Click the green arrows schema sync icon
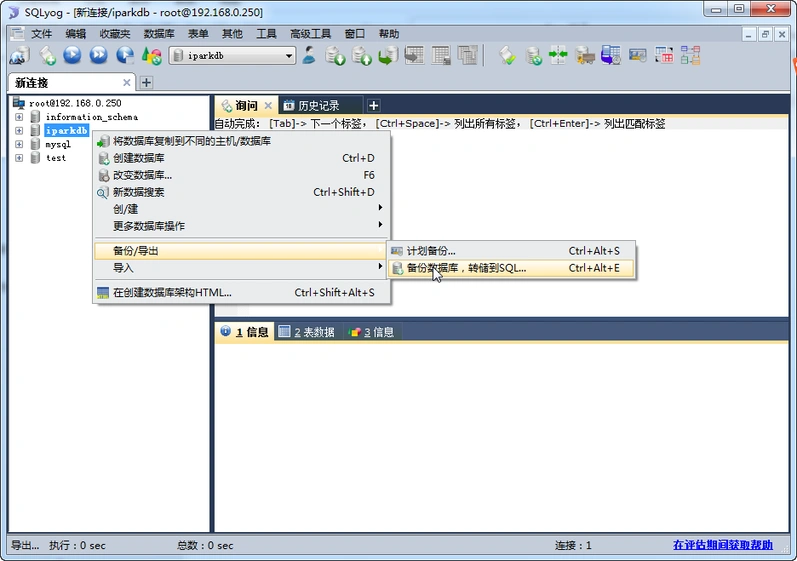797x561 pixels. tap(558, 55)
